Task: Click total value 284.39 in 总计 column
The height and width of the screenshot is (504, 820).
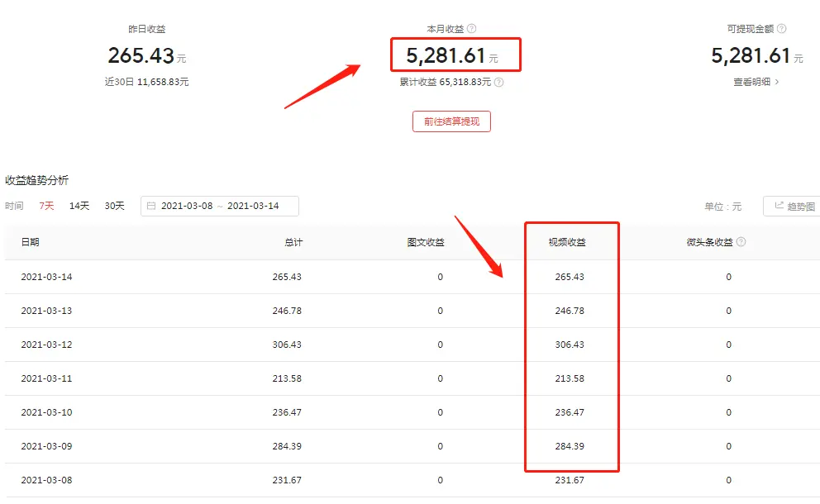Action: [287, 446]
